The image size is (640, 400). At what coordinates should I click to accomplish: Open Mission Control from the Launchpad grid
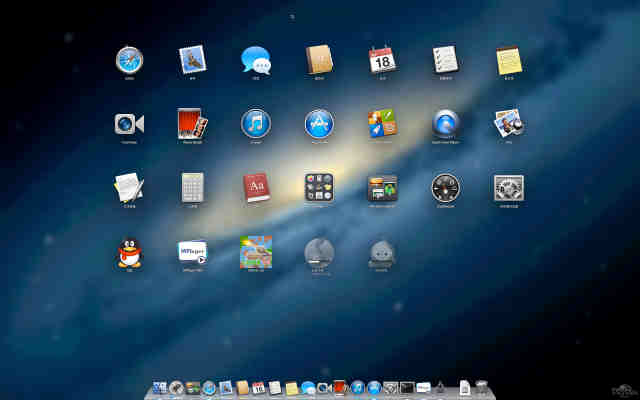coord(382,188)
